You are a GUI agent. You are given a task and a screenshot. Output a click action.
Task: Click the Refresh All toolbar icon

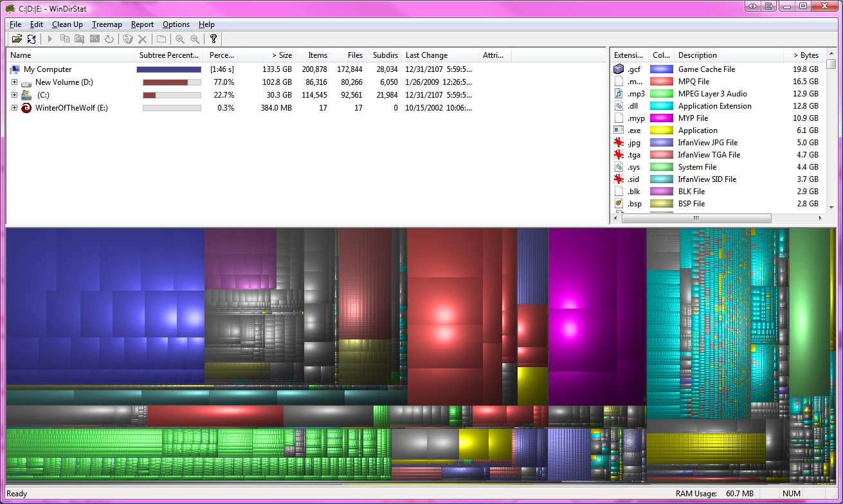pyautogui.click(x=32, y=39)
